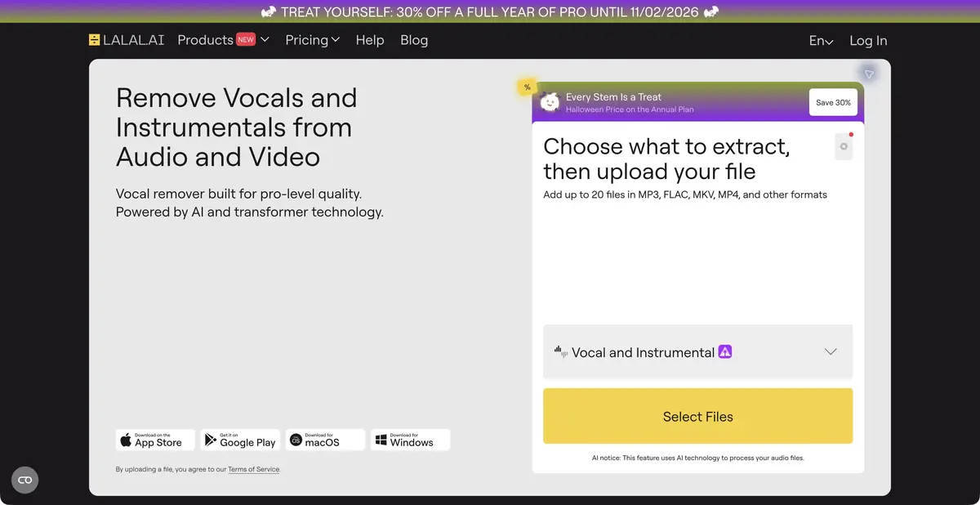Expand the Vocal and Instrumental stem selector
The width and height of the screenshot is (980, 505).
(x=697, y=352)
